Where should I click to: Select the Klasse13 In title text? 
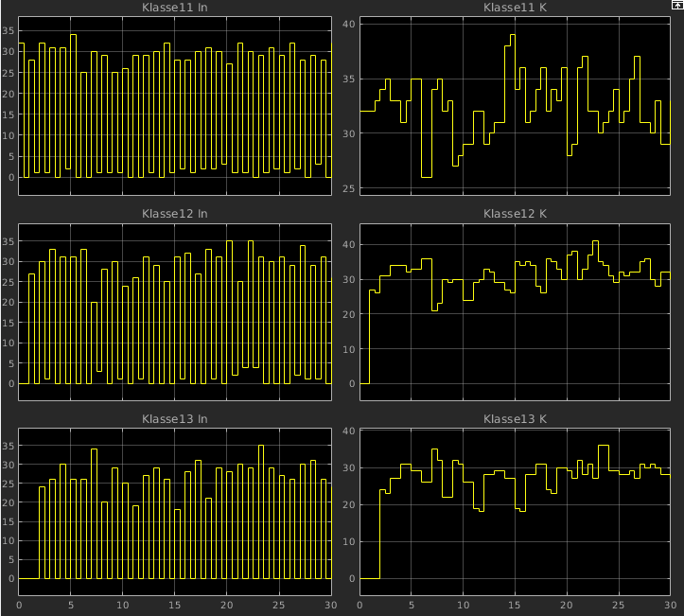(174, 418)
